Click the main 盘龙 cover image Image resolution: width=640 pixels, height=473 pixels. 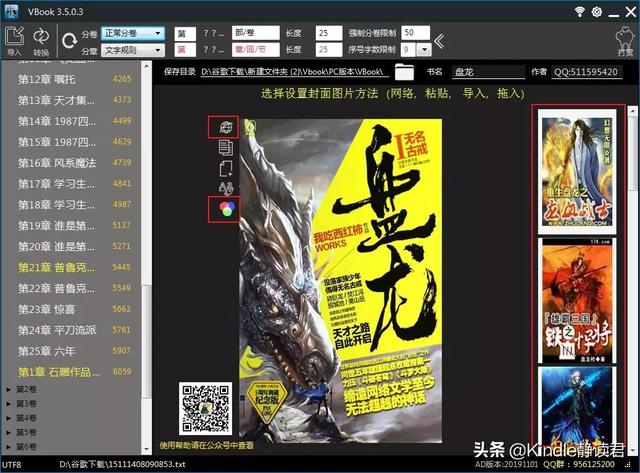click(x=340, y=281)
